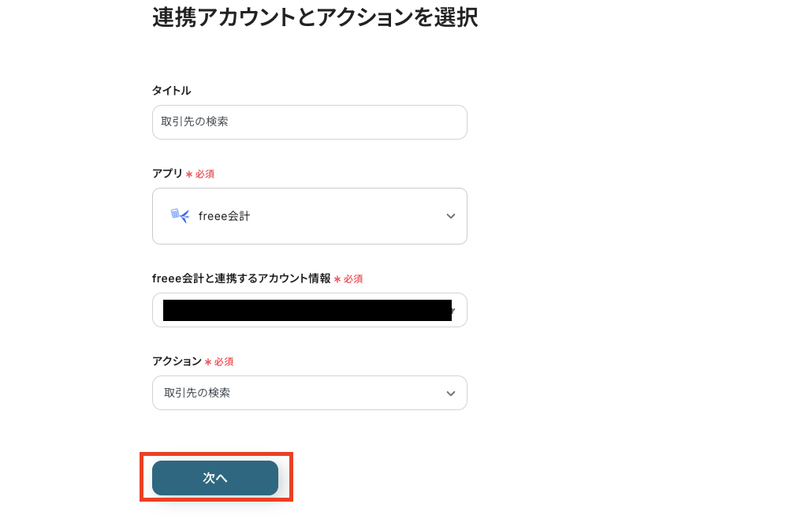The width and height of the screenshot is (812, 519).
Task: Click the freee会計 app icon
Action: (x=180, y=215)
